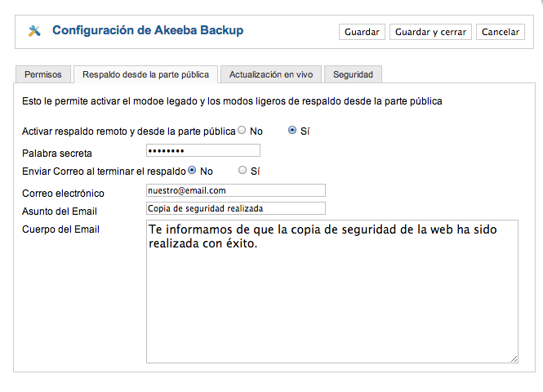Click the textarea resize handle corner
543x392 pixels.
point(514,359)
